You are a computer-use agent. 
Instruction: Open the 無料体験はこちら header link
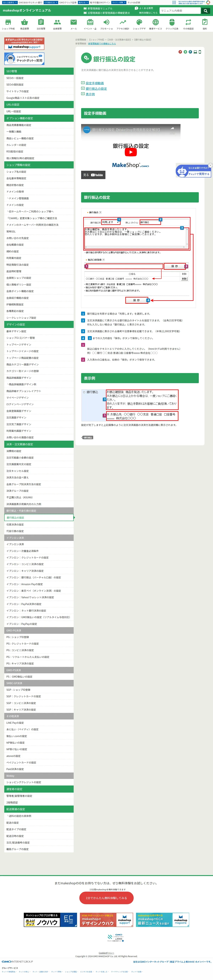point(148,13)
